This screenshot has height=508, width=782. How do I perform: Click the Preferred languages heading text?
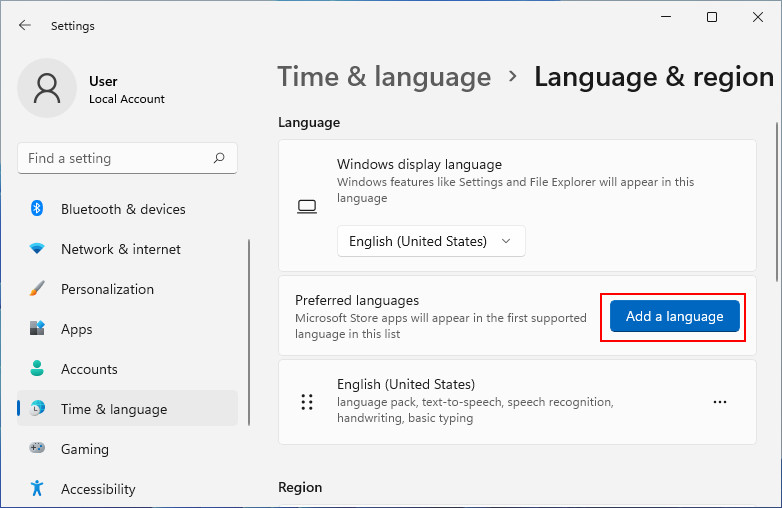tap(357, 300)
